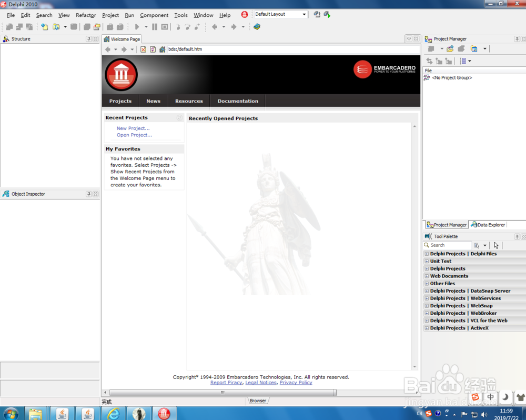Click the Browser tab at bottom
Viewport: 526px width, 420px height.
(258, 401)
